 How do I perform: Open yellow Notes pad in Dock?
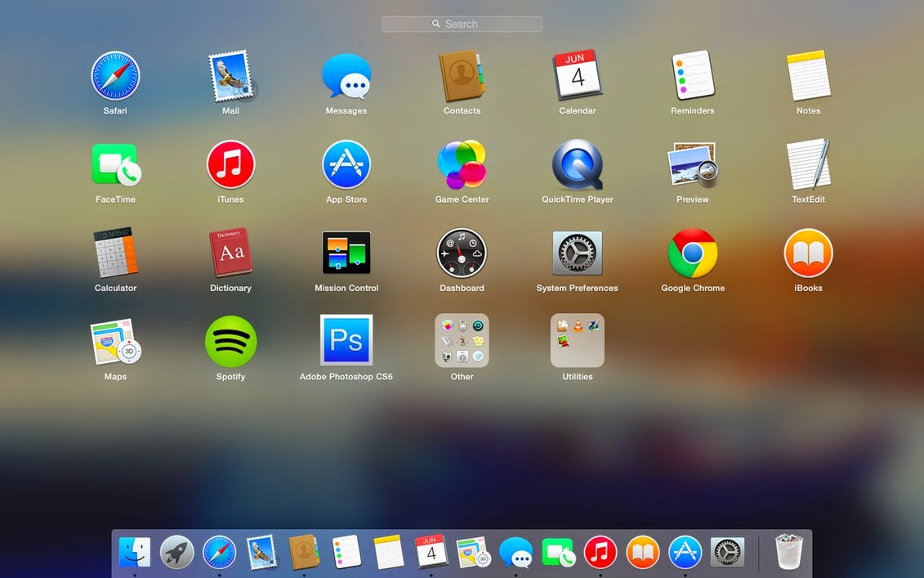click(389, 552)
